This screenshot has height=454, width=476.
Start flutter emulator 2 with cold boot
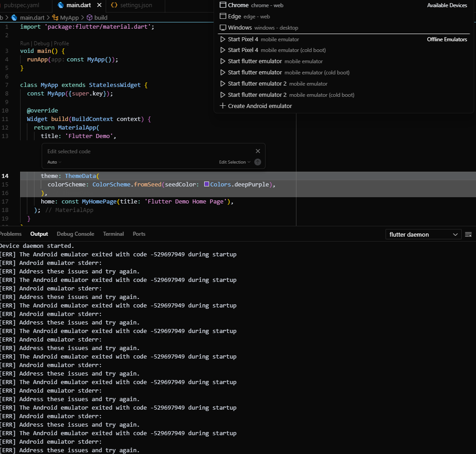coord(343,95)
